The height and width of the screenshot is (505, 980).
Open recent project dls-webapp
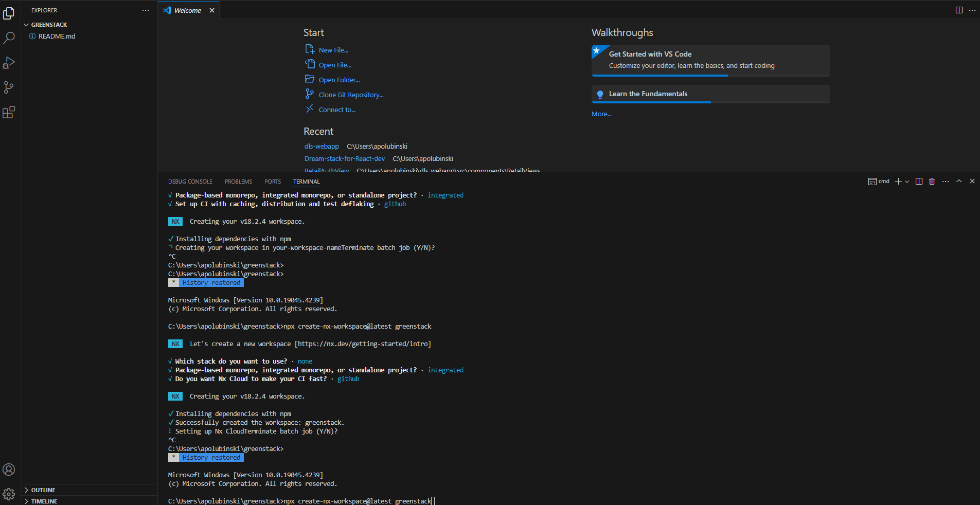click(x=322, y=147)
